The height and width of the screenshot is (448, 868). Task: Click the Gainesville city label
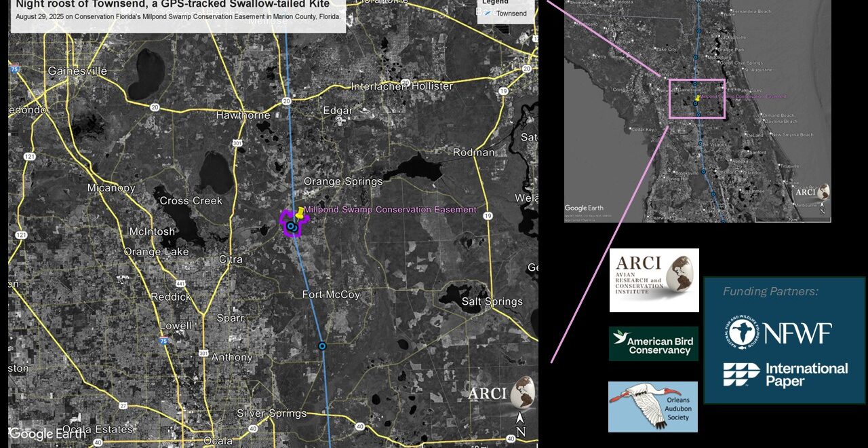[x=77, y=71]
